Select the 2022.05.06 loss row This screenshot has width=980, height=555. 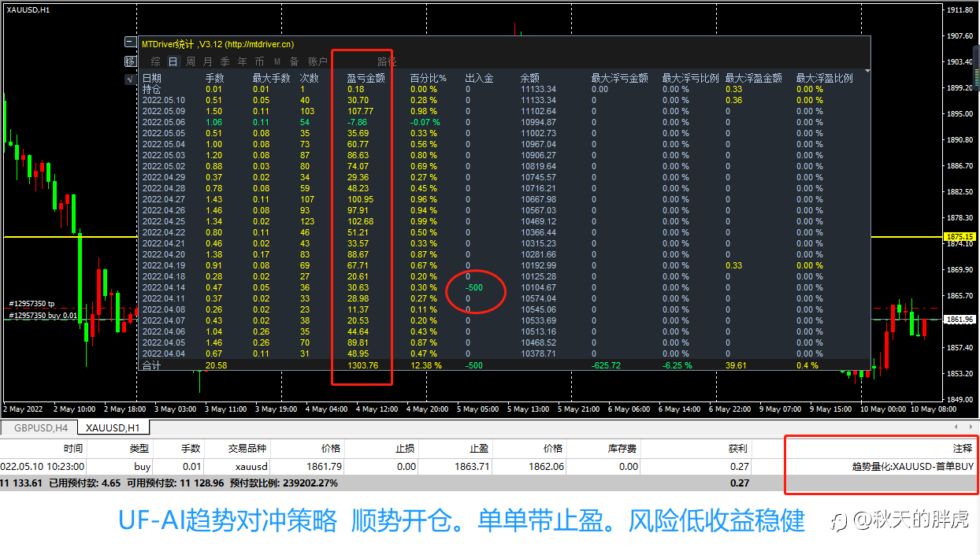[504, 122]
